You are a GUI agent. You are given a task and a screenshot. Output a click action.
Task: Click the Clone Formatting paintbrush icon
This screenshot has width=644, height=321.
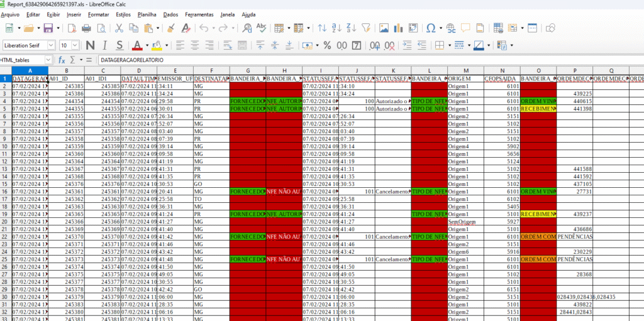tap(170, 28)
